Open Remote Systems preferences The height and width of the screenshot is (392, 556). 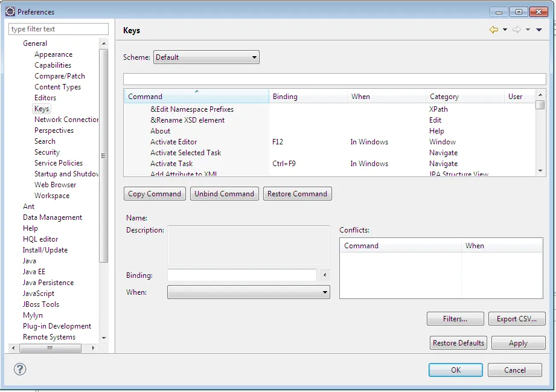point(50,337)
